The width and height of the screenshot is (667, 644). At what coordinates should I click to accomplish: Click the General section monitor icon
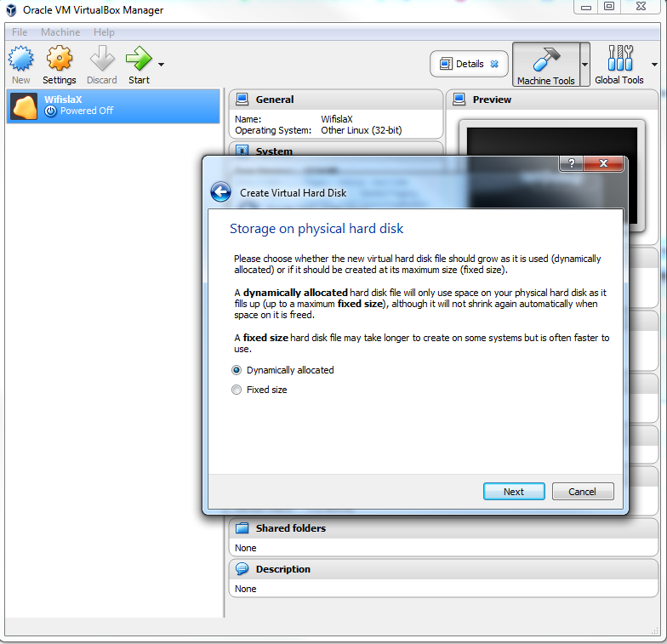click(x=242, y=99)
